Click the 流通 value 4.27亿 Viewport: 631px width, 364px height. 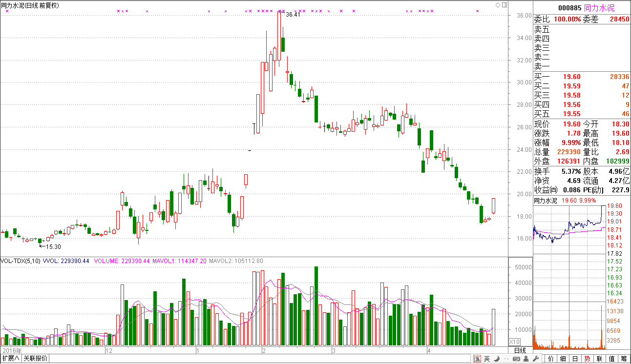(x=619, y=181)
